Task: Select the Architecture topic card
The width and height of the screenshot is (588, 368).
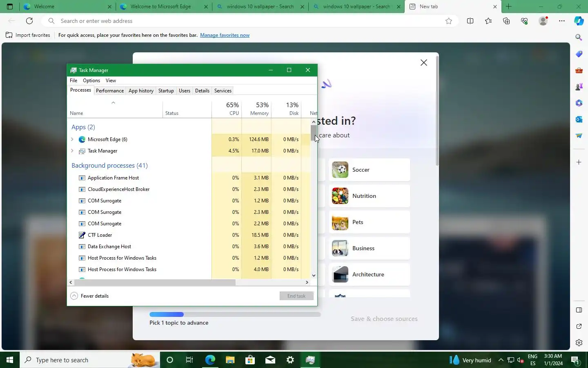Action: click(x=370, y=274)
